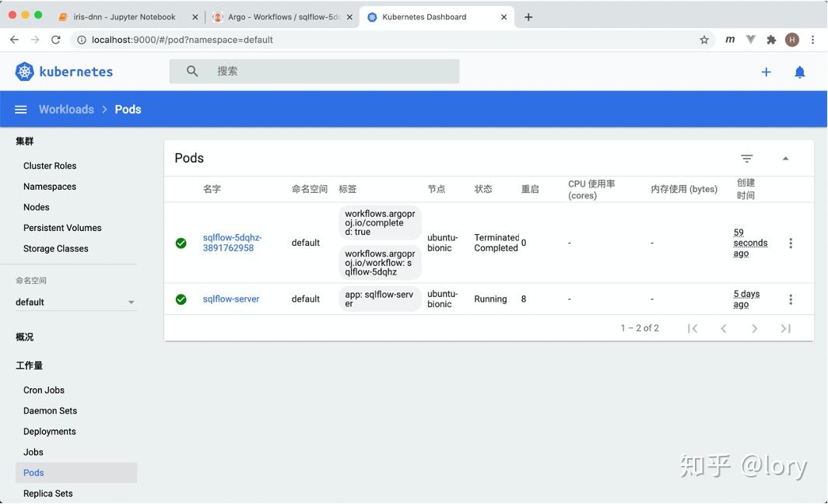
Task: Open the Create resource plus icon
Action: point(766,72)
